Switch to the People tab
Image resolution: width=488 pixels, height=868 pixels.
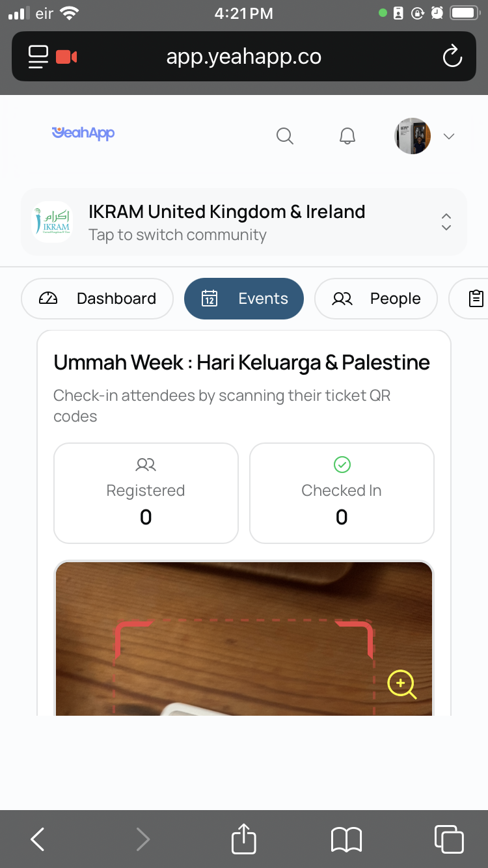[376, 298]
